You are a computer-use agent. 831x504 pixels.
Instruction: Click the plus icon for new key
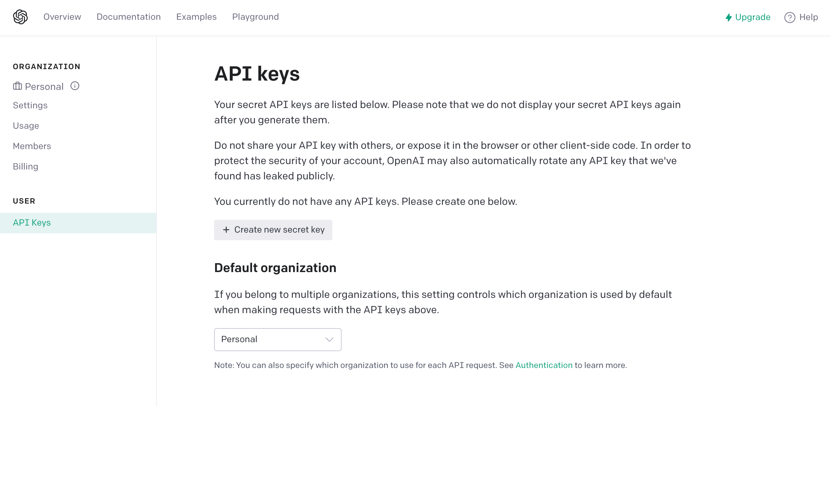[226, 230]
